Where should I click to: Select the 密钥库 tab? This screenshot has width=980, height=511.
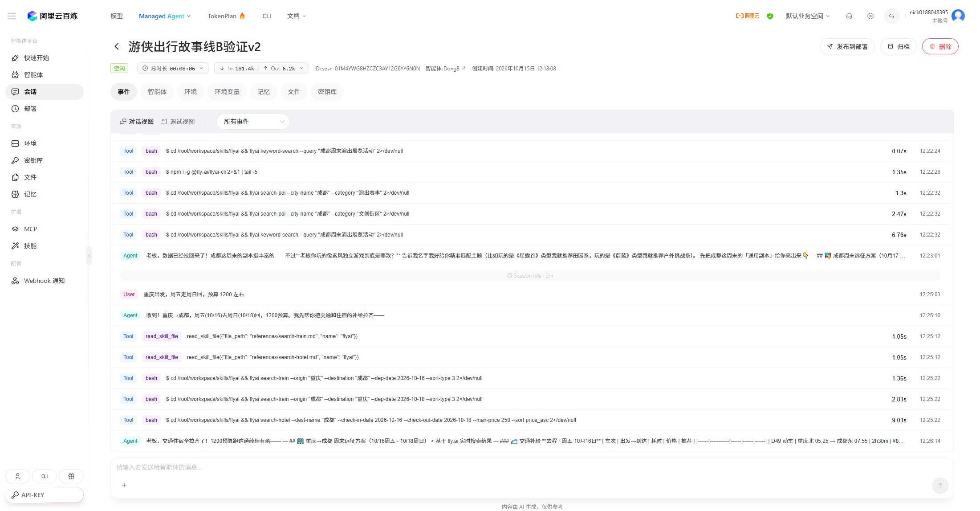[x=327, y=92]
